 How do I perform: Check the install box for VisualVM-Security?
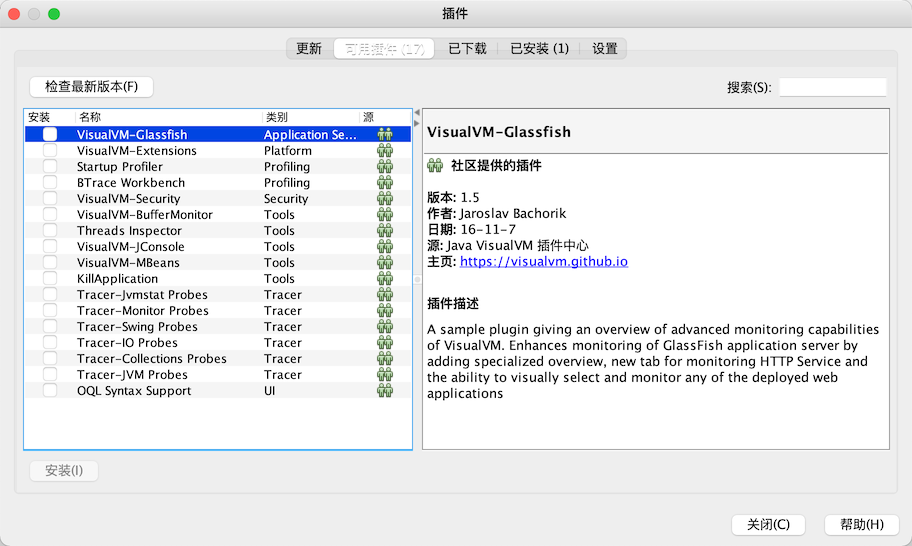(50, 199)
